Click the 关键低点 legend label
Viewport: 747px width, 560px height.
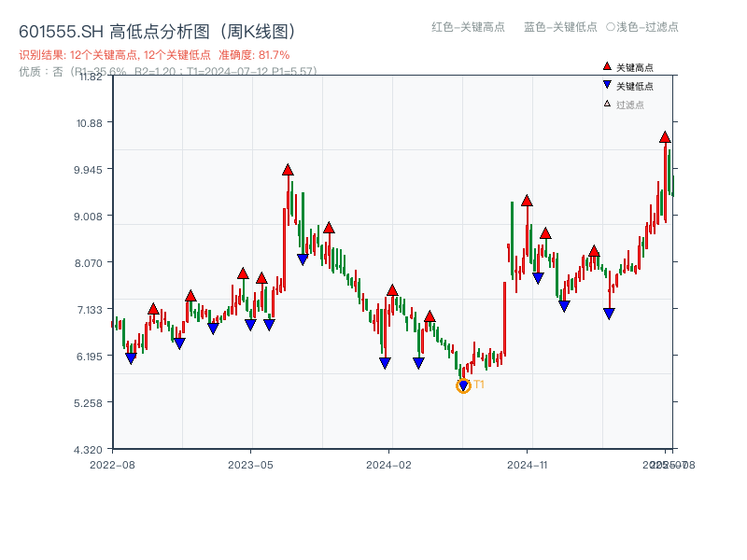(x=635, y=86)
